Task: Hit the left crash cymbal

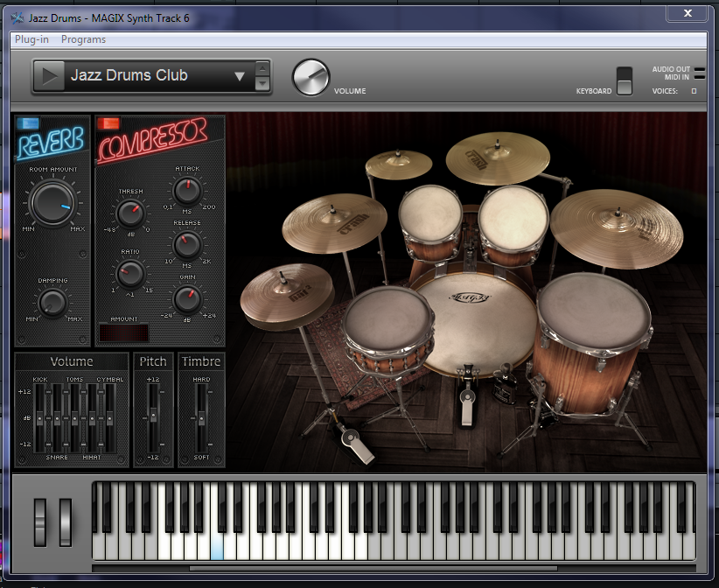Action: tap(334, 222)
